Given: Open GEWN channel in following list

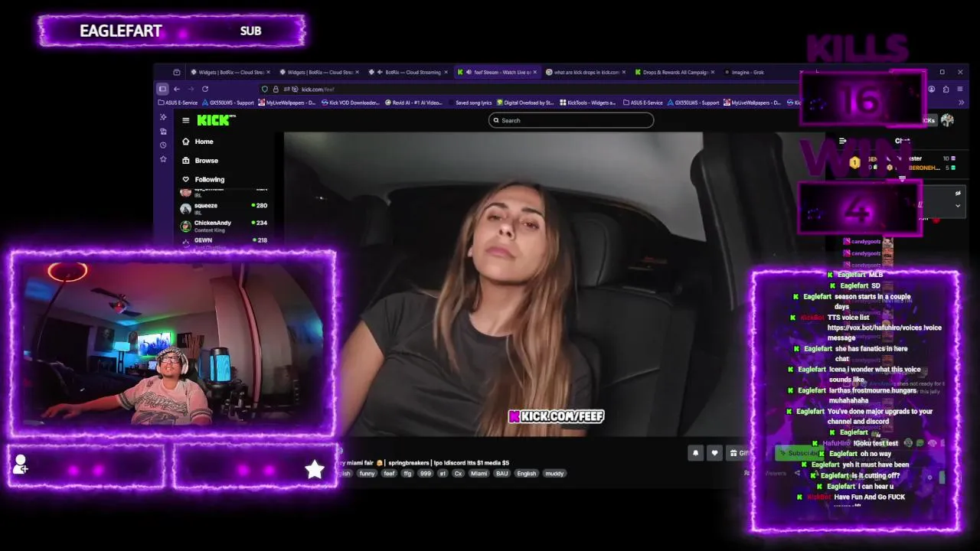Looking at the screenshot, I should click(224, 242).
